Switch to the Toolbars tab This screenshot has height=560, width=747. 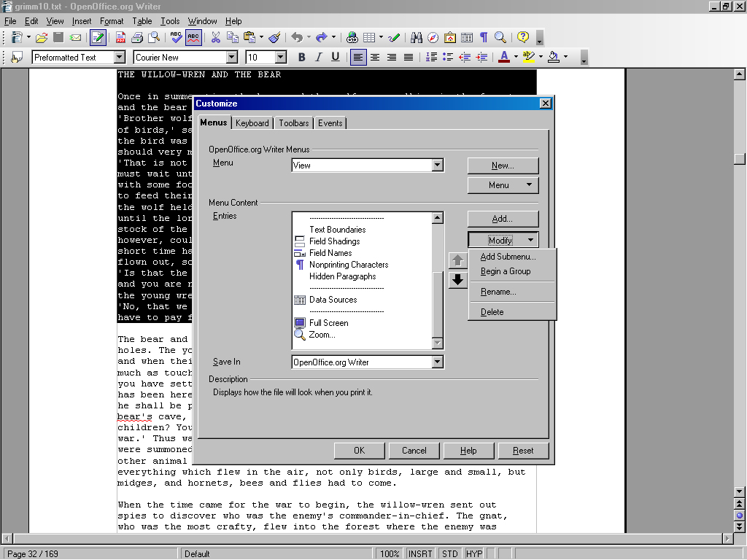294,122
